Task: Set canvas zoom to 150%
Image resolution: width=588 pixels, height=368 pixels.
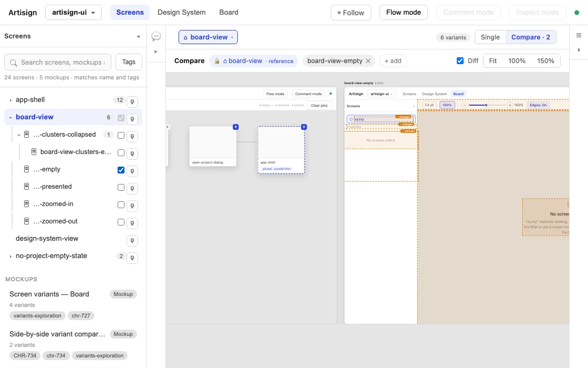Action: coord(545,61)
